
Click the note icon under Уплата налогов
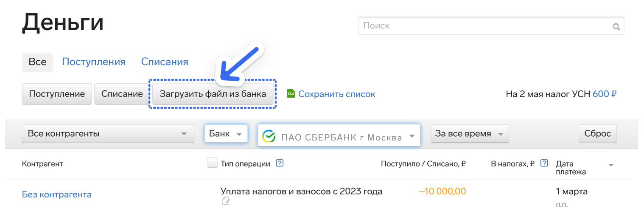226,201
